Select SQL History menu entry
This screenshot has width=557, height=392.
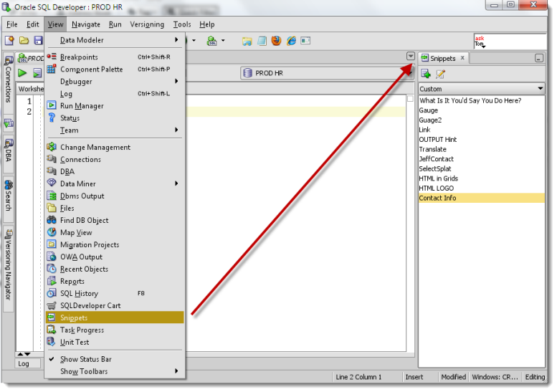(115, 293)
